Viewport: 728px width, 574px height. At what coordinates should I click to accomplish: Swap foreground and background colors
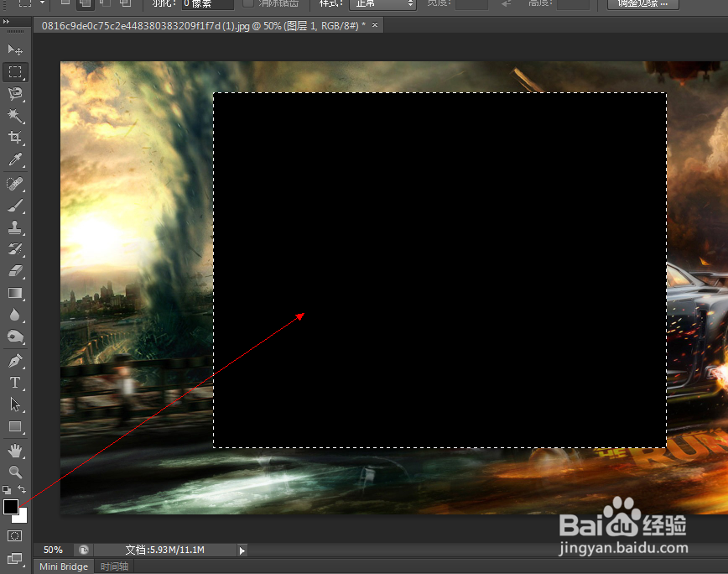[22, 489]
